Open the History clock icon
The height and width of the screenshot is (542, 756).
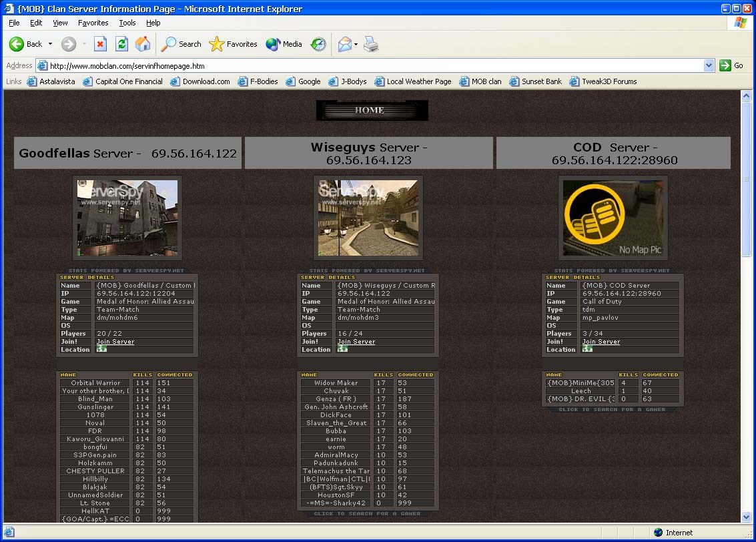318,44
